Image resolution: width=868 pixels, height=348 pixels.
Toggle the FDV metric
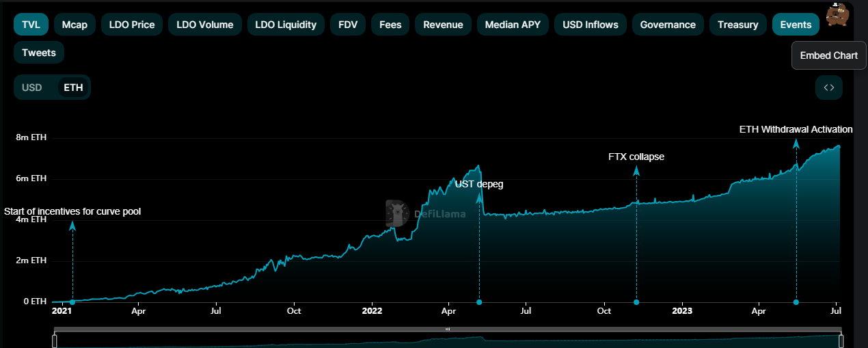348,25
